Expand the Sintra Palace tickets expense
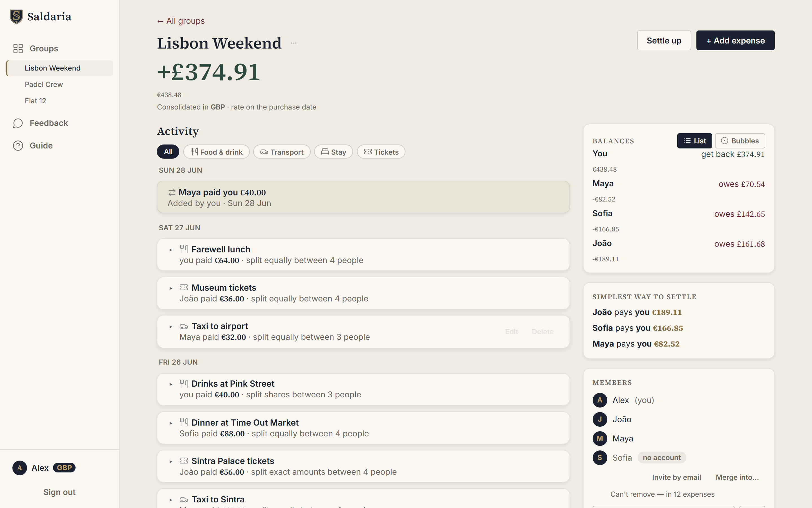Image resolution: width=812 pixels, height=508 pixels. [171, 462]
